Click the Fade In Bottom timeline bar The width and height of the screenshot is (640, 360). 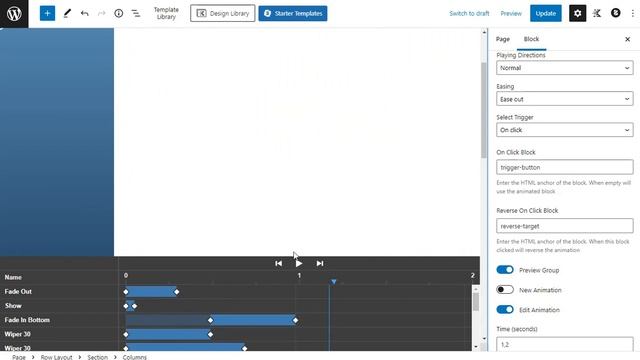253,320
